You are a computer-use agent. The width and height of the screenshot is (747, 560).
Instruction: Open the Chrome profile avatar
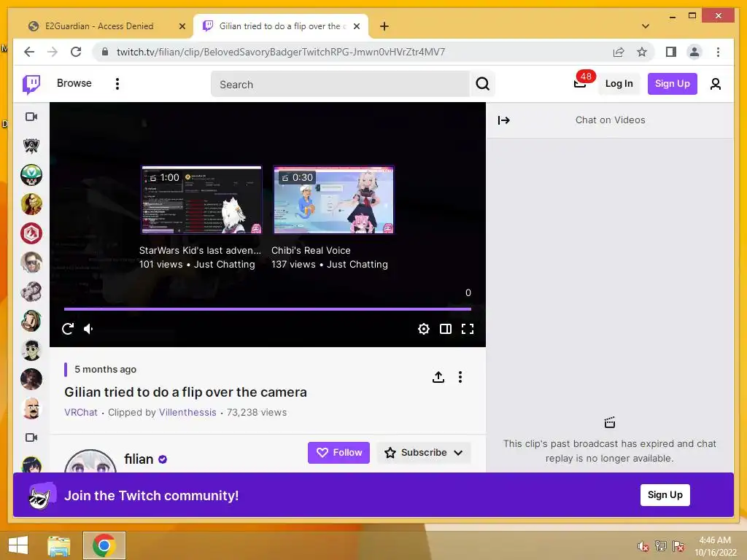694,52
